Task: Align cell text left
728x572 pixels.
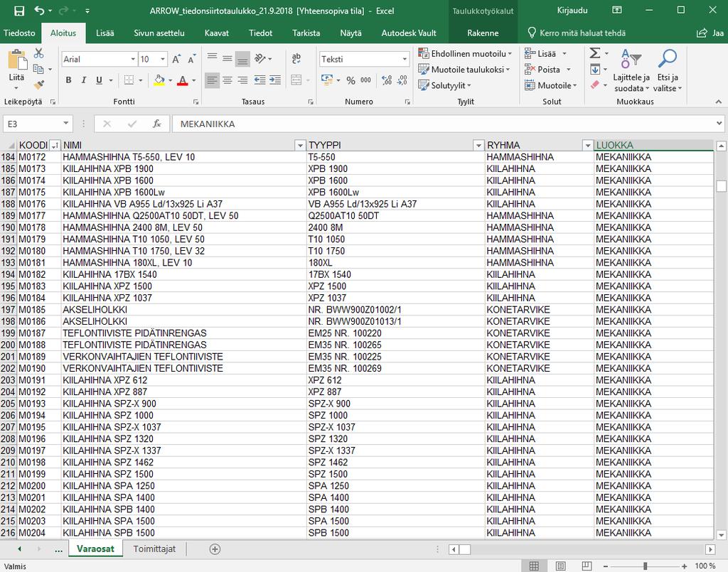Action: (212, 80)
